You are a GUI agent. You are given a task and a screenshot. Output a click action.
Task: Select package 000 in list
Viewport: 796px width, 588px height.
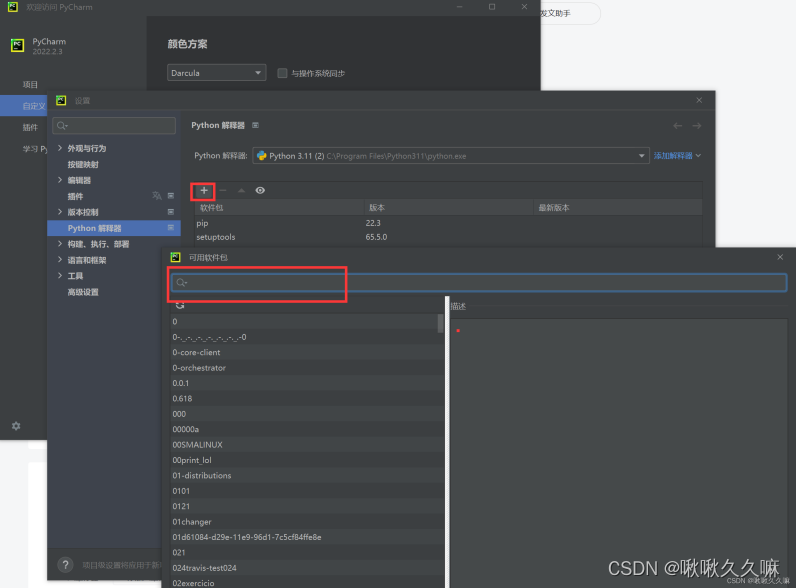[x=307, y=414]
